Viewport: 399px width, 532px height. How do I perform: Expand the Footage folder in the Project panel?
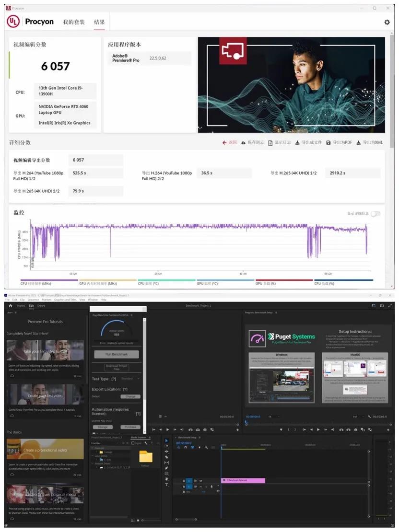point(98,452)
